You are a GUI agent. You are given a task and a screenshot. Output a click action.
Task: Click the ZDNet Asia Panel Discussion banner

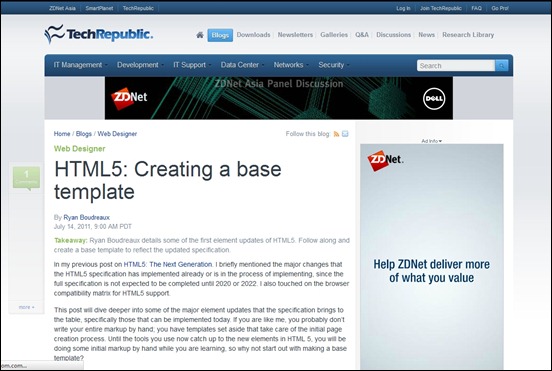click(x=279, y=98)
